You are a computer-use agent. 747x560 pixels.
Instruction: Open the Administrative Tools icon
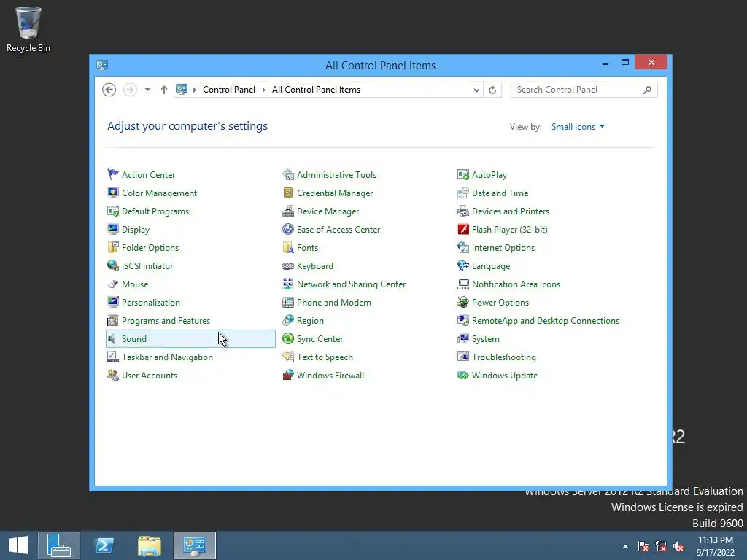click(x=288, y=175)
